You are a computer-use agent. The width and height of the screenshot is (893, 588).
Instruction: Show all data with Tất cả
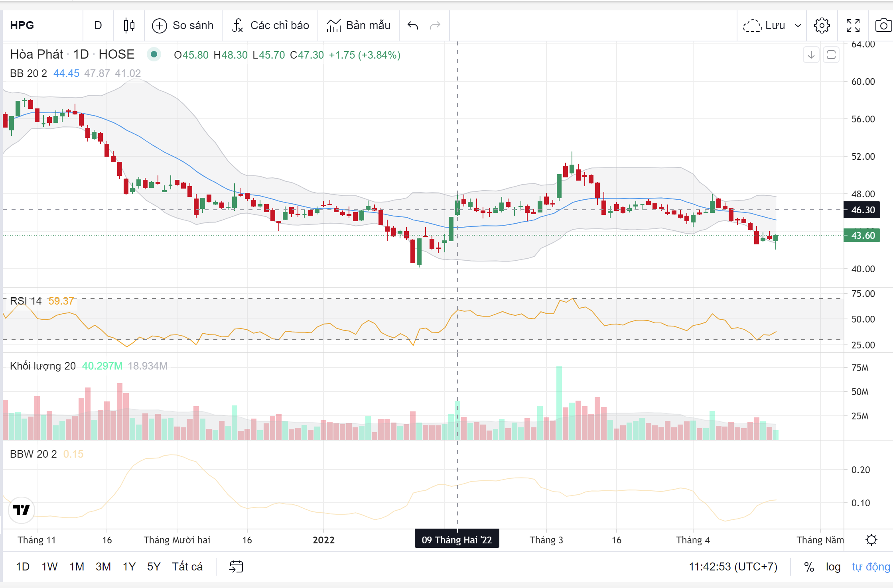(x=187, y=566)
